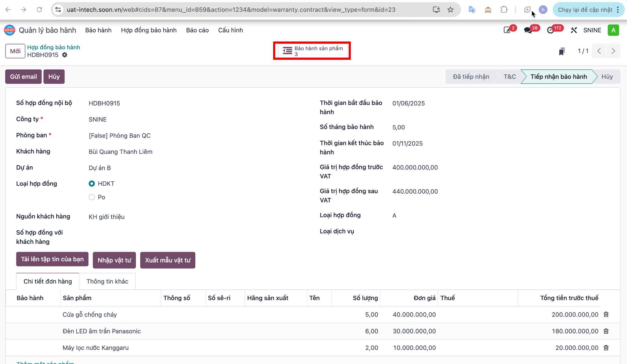Click the install app icon in address bar
The image size is (627, 364).
pyautogui.click(x=436, y=9)
